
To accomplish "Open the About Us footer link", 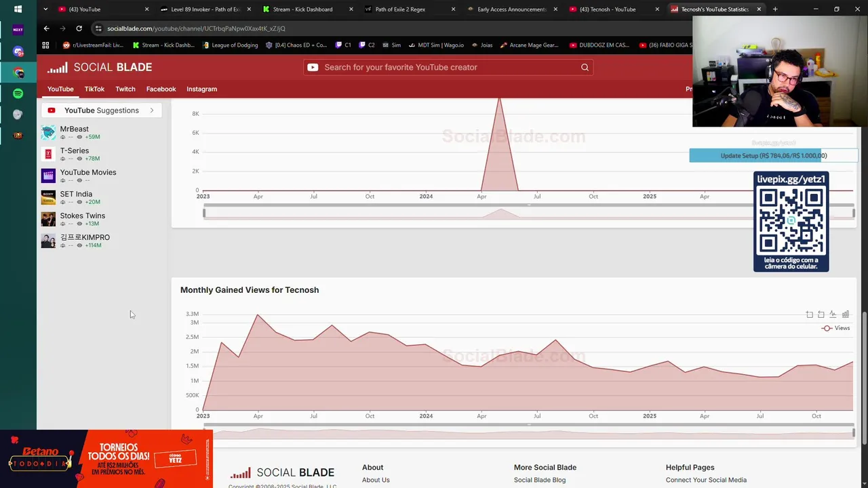I will pyautogui.click(x=376, y=480).
